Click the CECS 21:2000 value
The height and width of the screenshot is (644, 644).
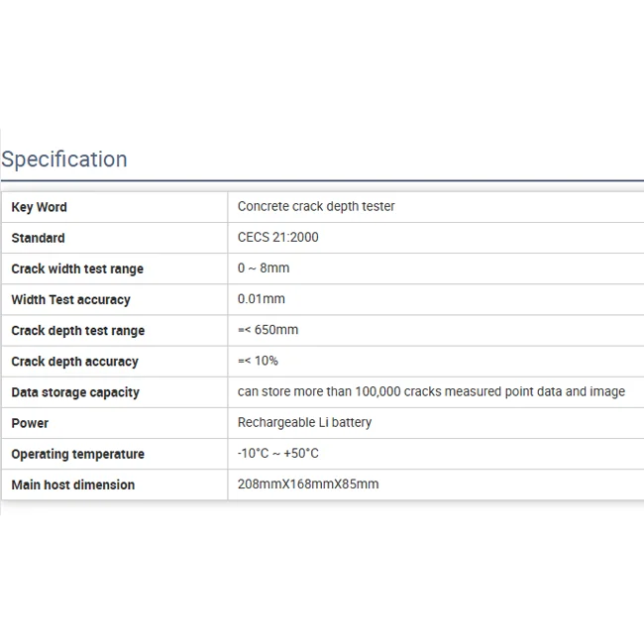click(278, 237)
